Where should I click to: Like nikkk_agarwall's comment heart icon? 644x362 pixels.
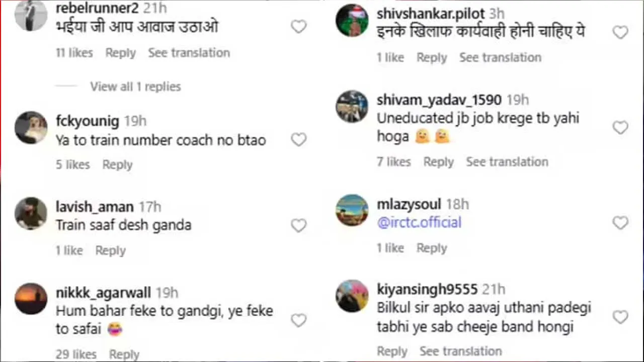coord(299,320)
